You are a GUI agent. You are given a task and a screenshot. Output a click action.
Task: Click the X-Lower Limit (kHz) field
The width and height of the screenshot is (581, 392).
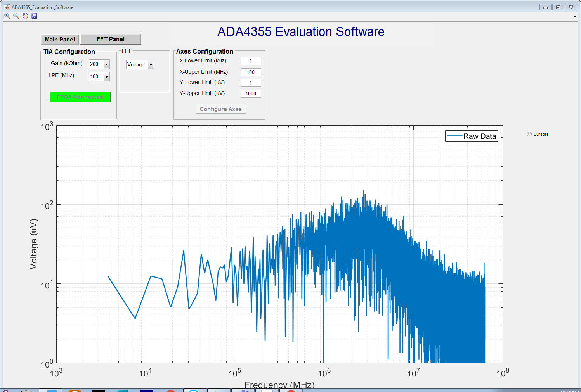point(251,61)
